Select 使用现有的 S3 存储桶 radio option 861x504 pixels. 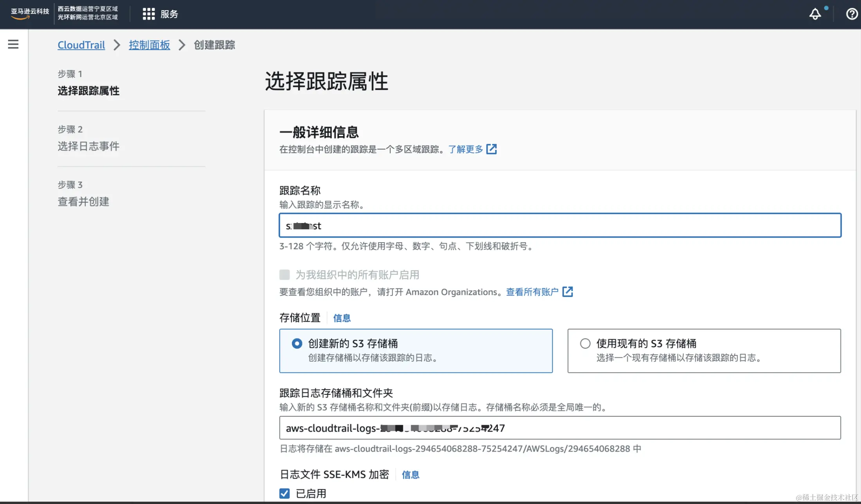585,344
